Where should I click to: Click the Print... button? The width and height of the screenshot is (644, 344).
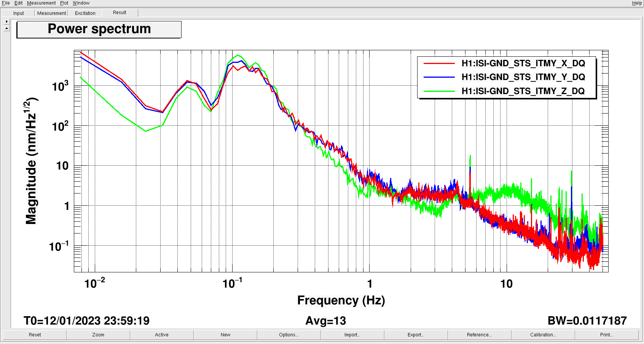pyautogui.click(x=607, y=335)
